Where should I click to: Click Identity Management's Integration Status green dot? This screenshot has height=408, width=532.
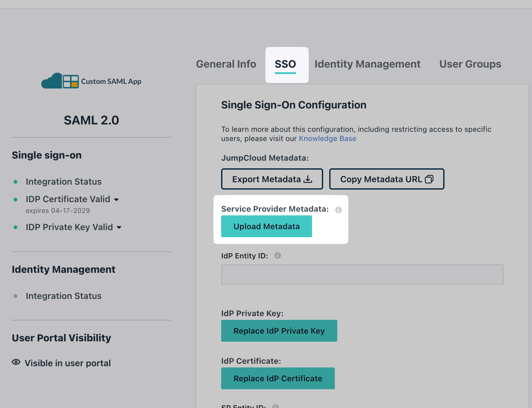point(16,296)
